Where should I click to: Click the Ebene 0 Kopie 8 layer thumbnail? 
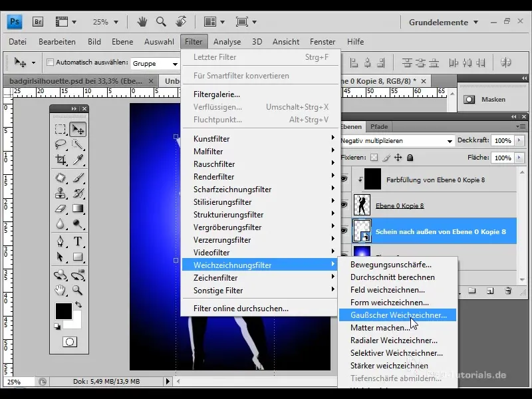click(362, 205)
